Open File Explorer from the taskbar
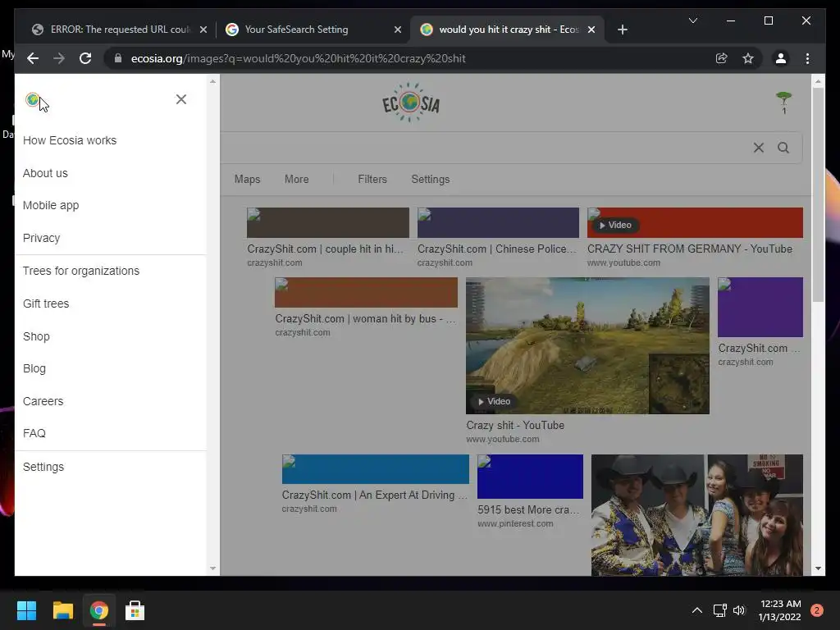The width and height of the screenshot is (840, 630). click(x=62, y=610)
